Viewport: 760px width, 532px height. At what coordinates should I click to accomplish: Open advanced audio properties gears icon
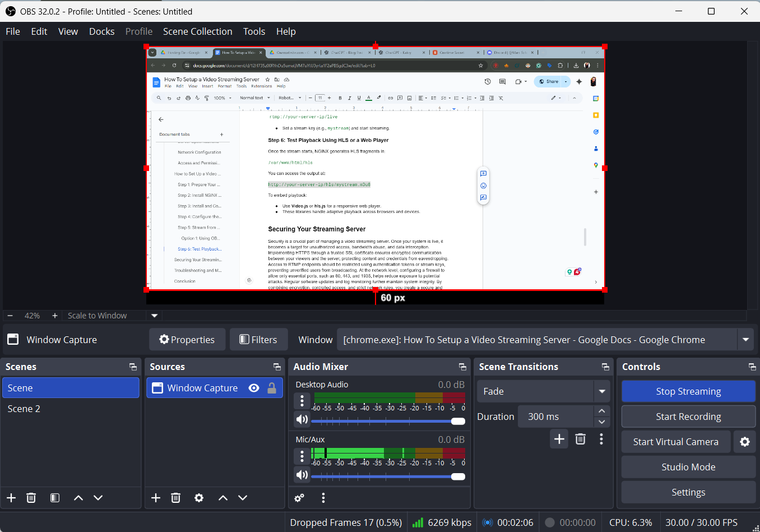click(x=300, y=498)
